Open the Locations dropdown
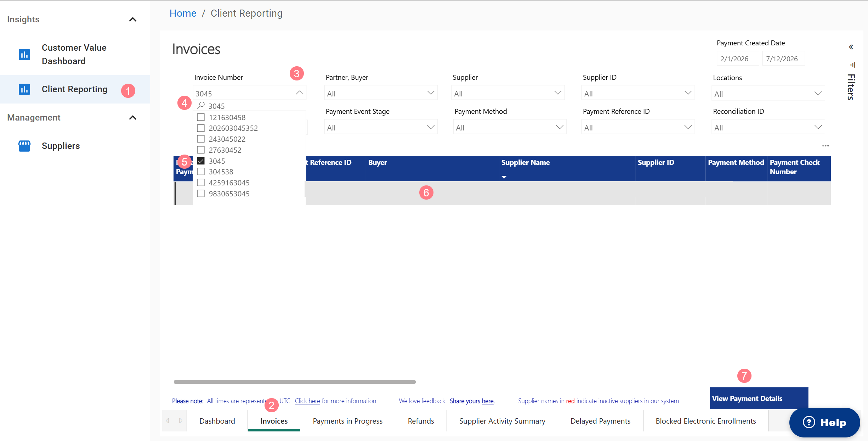 click(x=768, y=94)
